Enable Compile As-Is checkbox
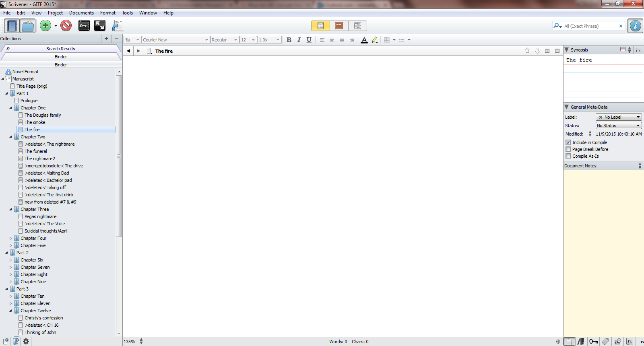The width and height of the screenshot is (644, 346). coord(568,156)
